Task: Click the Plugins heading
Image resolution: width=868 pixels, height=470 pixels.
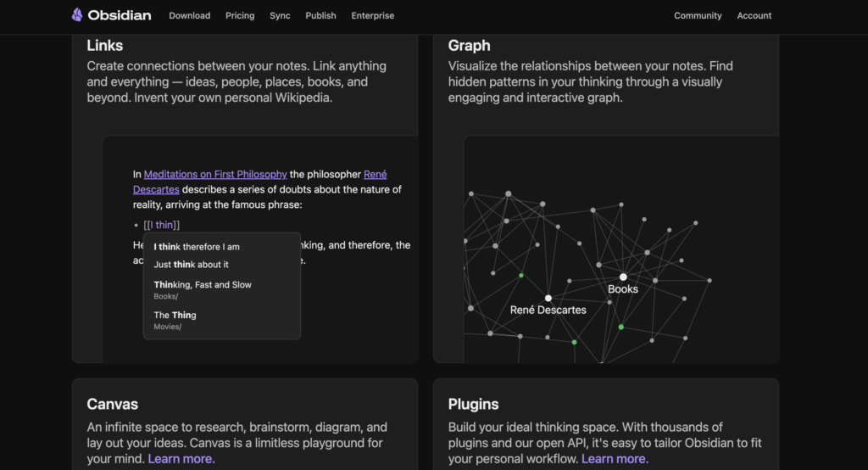Action: click(x=473, y=404)
